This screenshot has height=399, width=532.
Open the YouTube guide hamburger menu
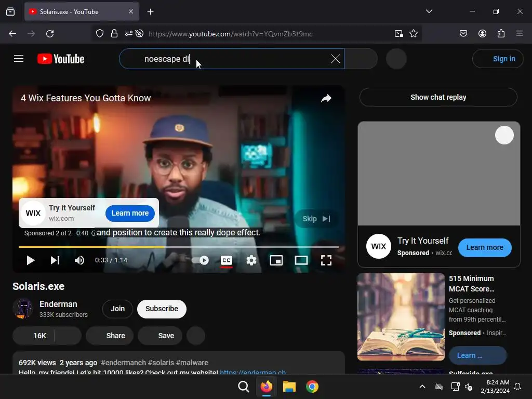point(19,59)
